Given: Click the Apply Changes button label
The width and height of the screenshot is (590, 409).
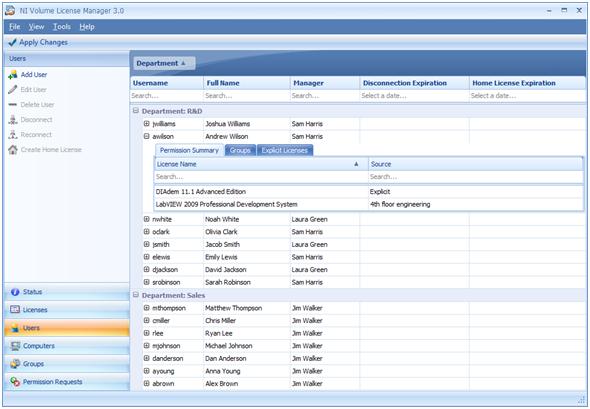Looking at the screenshot, I should click(x=43, y=42).
